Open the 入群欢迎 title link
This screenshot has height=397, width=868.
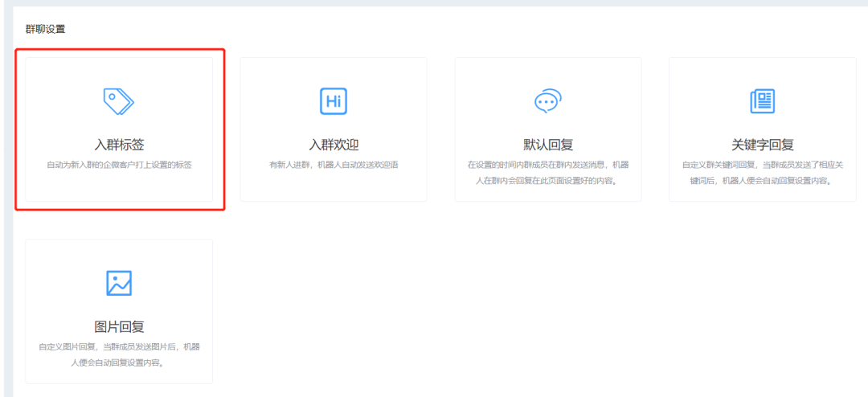click(x=334, y=145)
